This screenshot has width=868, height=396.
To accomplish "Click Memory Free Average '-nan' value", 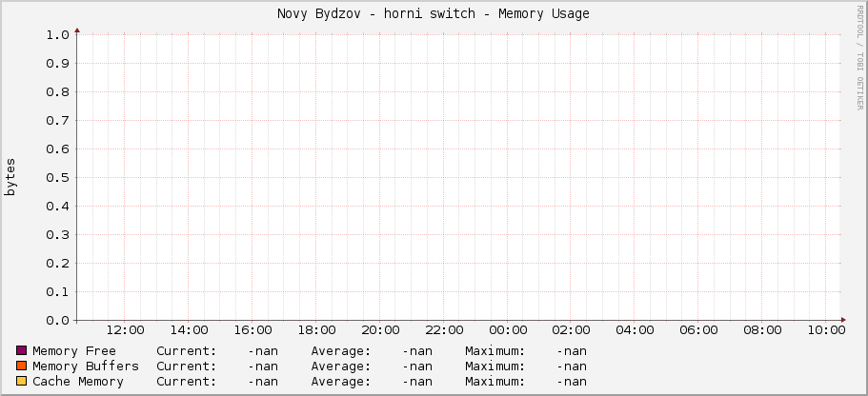I will click(417, 351).
